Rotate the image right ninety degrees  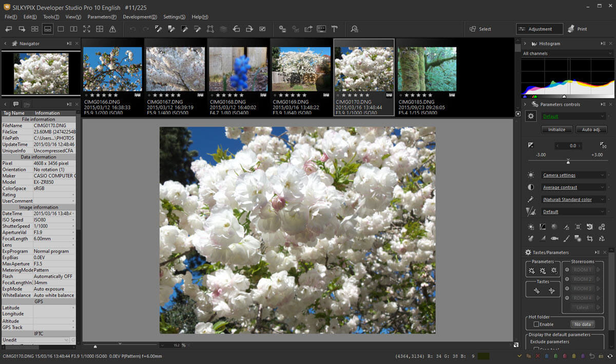[249, 29]
